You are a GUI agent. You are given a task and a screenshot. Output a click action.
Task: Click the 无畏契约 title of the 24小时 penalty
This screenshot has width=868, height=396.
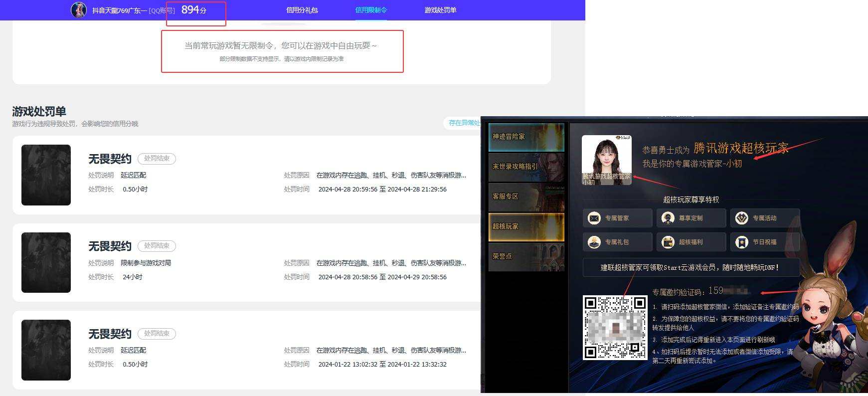(x=110, y=246)
